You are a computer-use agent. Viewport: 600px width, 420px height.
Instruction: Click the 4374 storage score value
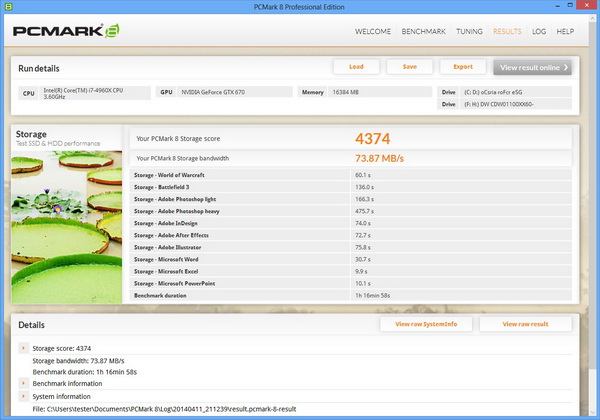point(372,138)
